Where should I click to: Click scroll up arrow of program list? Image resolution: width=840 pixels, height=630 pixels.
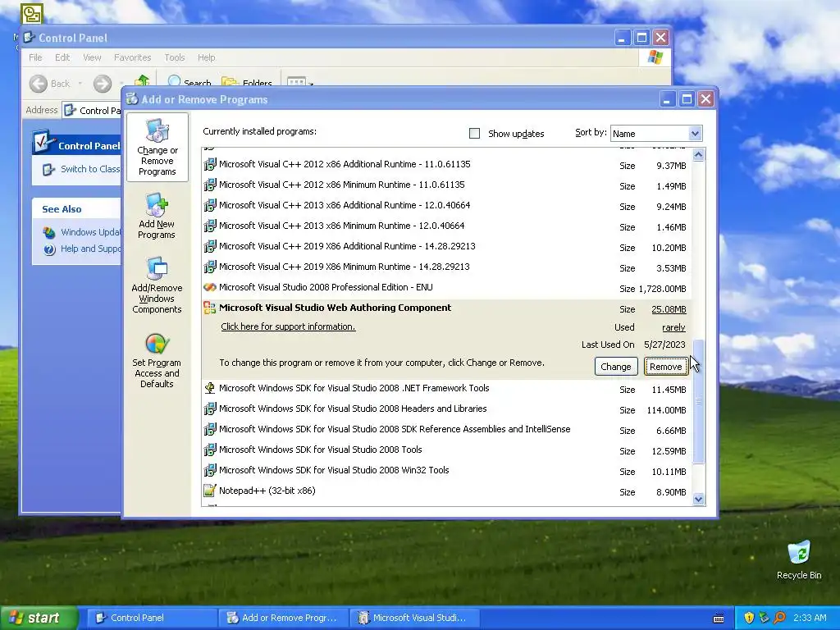[x=698, y=155]
